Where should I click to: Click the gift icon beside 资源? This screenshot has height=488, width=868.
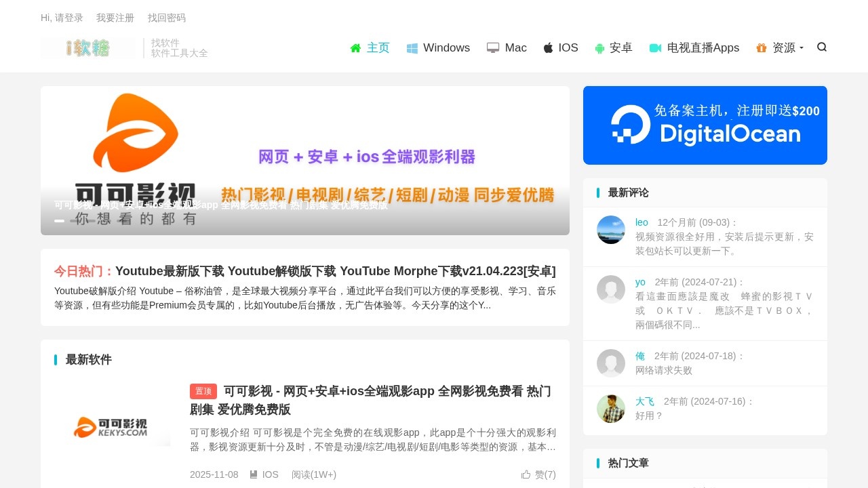[x=762, y=48]
